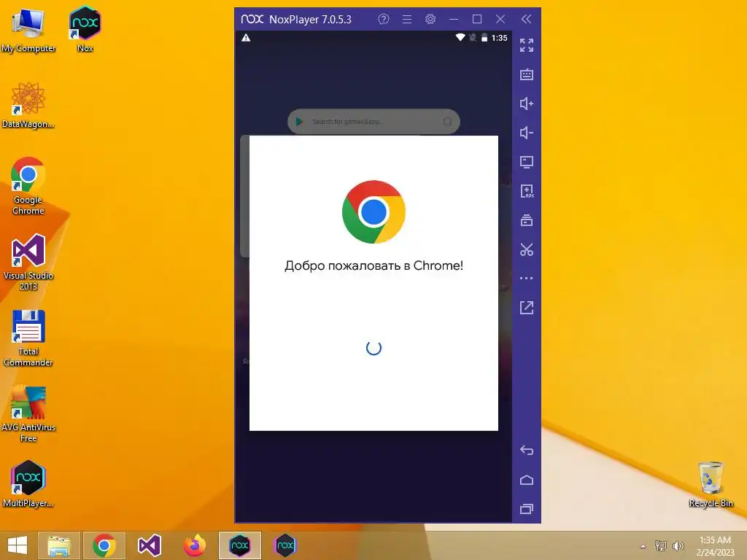Open Chrome from the taskbar
The height and width of the screenshot is (560, 747).
pos(104,545)
